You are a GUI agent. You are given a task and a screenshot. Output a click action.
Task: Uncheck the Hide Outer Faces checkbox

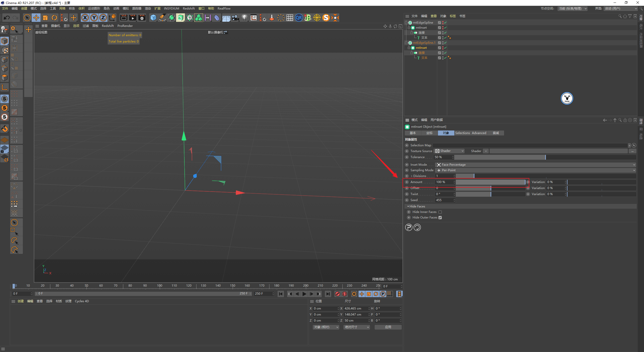440,218
